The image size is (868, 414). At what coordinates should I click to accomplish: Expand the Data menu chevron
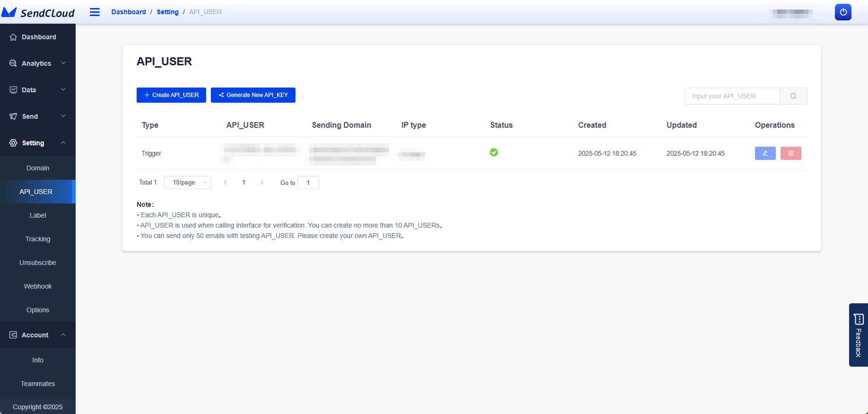click(x=63, y=89)
